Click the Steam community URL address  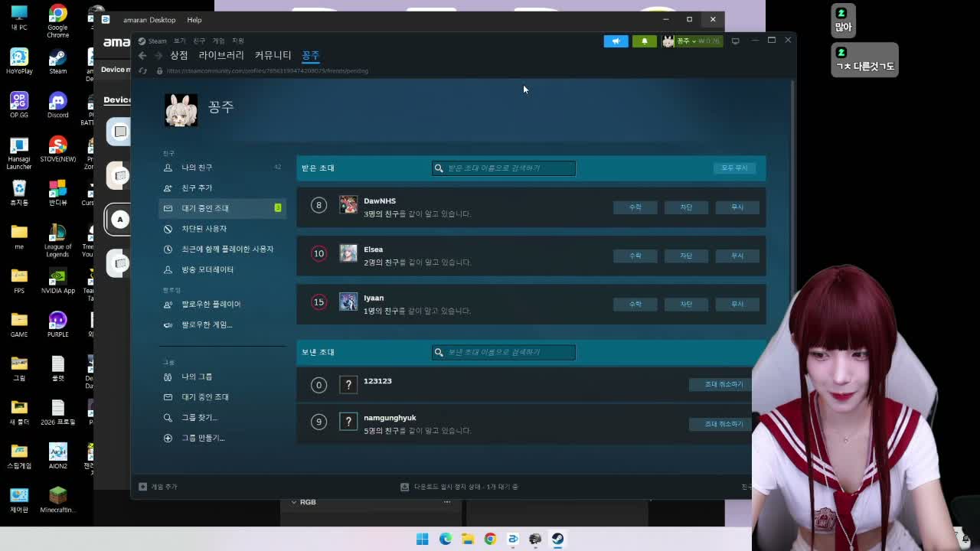(x=267, y=70)
